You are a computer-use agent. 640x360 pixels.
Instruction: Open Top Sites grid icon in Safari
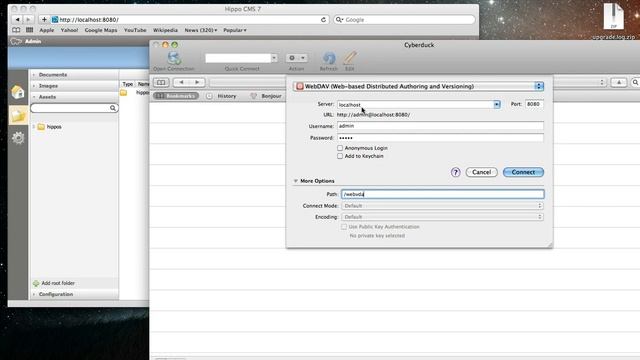point(29,30)
